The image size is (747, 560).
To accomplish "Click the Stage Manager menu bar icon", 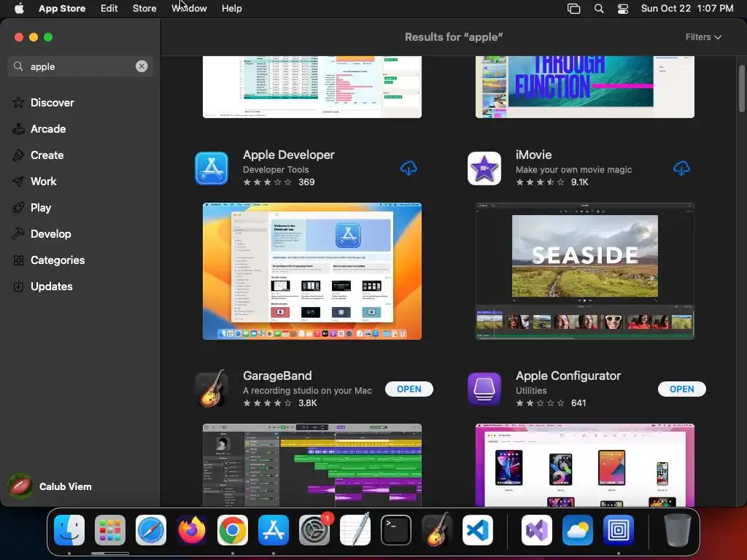I will coord(573,9).
